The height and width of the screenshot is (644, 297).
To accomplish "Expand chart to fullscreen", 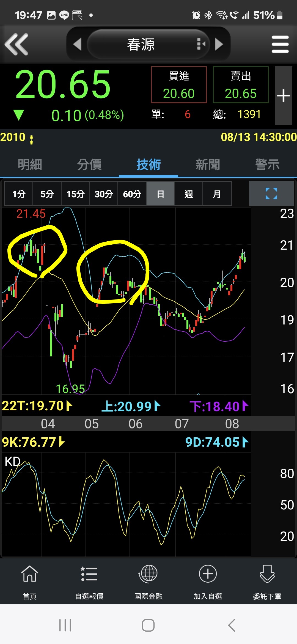I will (271, 193).
